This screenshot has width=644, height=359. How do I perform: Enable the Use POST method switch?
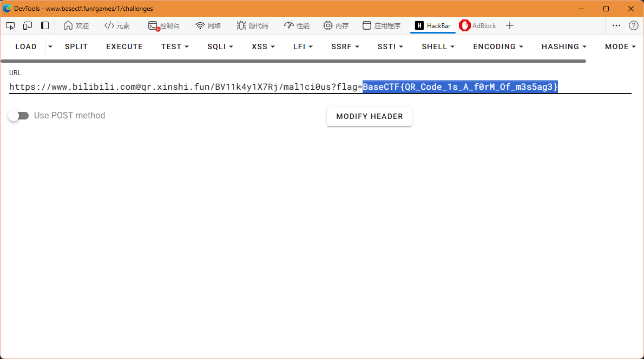pyautogui.click(x=19, y=116)
